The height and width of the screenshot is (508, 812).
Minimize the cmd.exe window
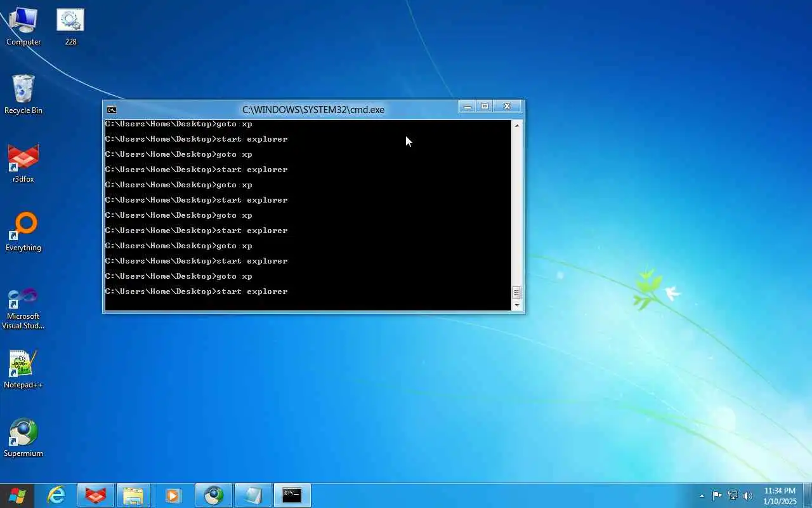pos(468,107)
